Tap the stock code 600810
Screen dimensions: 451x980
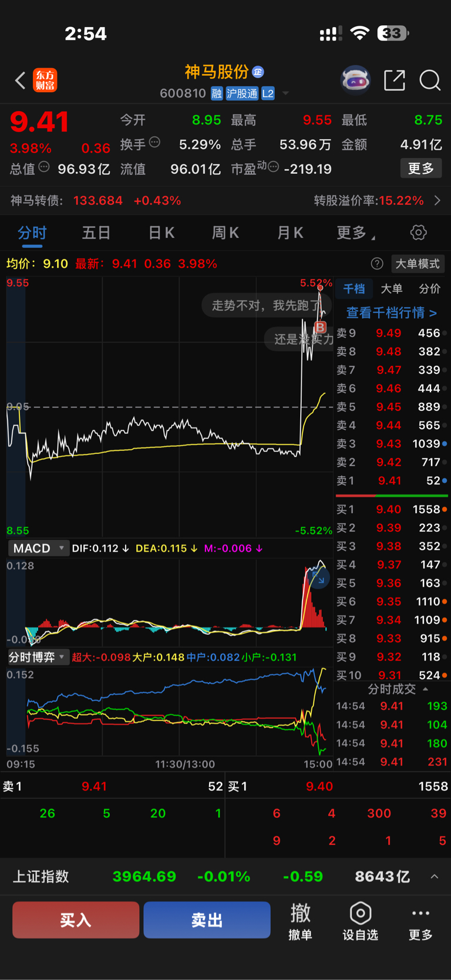183,93
